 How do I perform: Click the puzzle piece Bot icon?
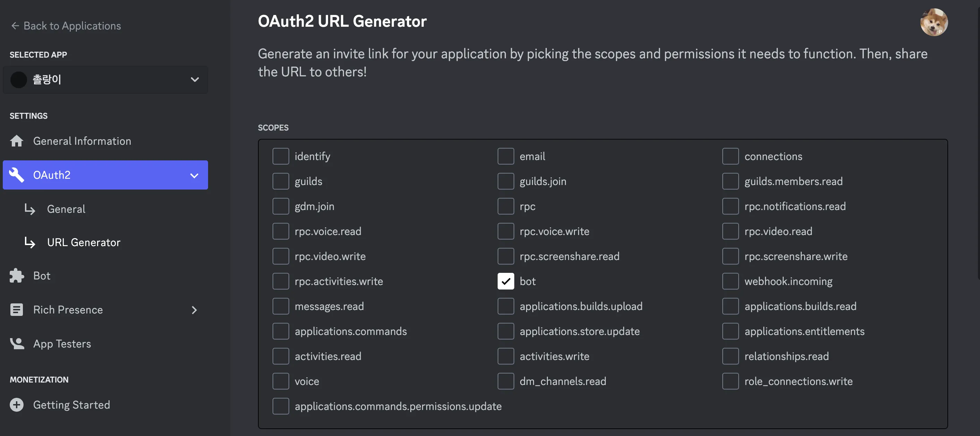click(x=16, y=276)
